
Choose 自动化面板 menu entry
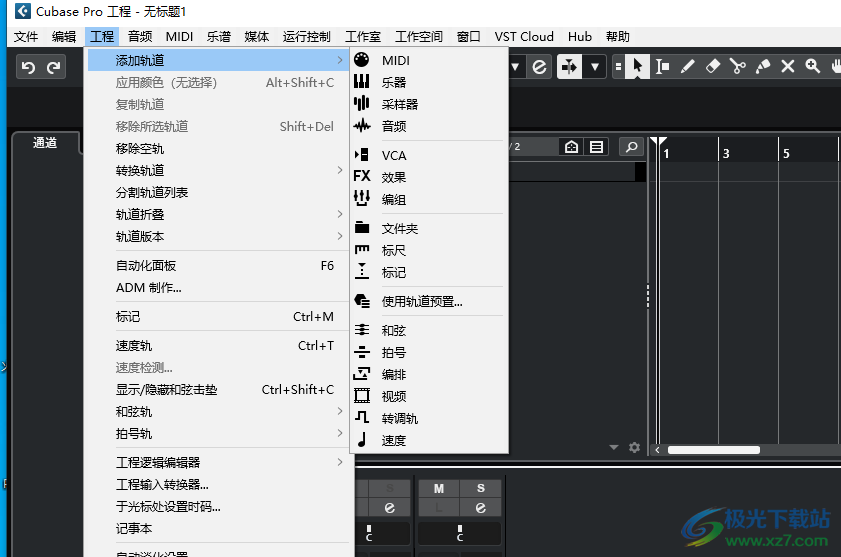[218, 265]
